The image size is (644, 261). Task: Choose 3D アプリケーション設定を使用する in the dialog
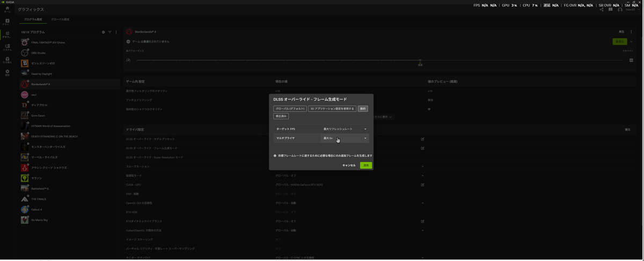tap(332, 108)
